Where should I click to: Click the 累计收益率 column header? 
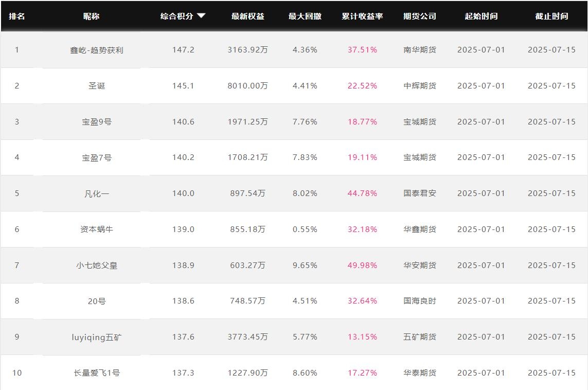point(362,16)
